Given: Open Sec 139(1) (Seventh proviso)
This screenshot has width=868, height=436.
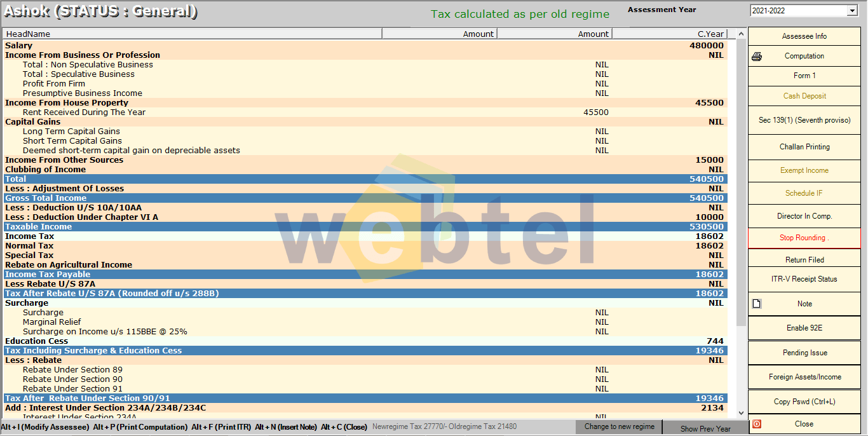Looking at the screenshot, I should coord(804,120).
